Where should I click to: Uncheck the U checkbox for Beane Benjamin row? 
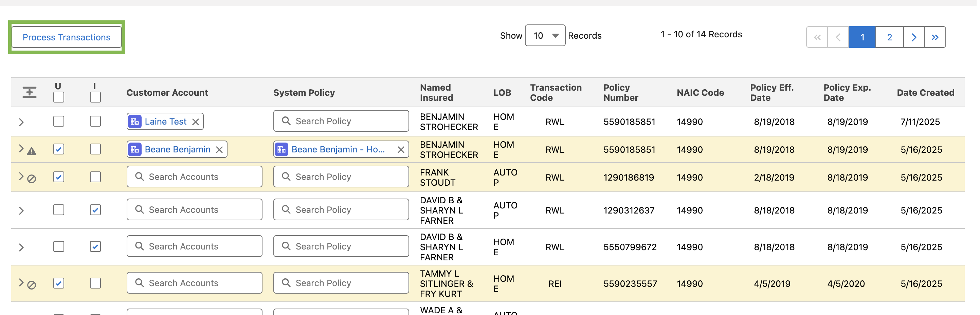pyautogui.click(x=59, y=149)
